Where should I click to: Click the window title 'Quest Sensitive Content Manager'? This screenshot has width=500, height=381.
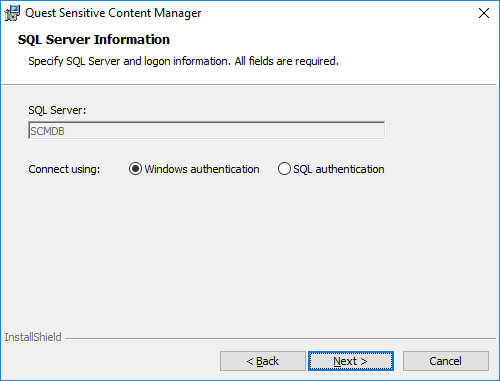(x=113, y=13)
